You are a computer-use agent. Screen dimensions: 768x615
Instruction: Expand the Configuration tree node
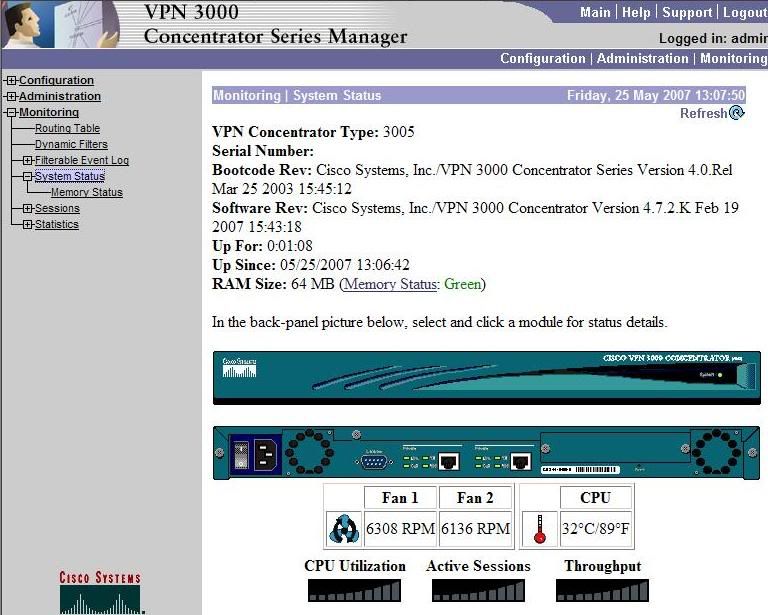coord(12,80)
